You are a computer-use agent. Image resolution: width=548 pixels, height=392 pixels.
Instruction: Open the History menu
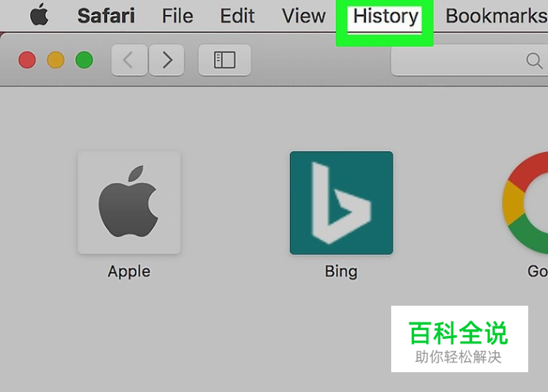[385, 17]
